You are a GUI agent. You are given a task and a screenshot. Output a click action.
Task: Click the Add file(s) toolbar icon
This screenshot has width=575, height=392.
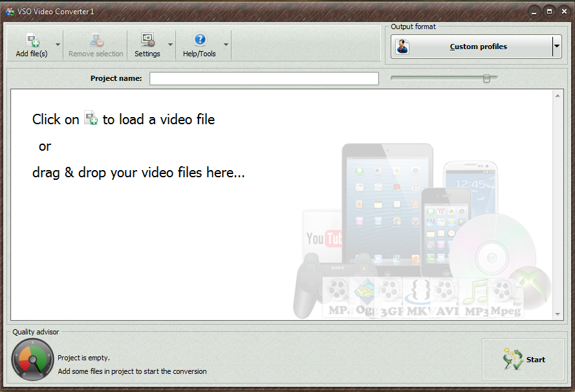tap(32, 40)
